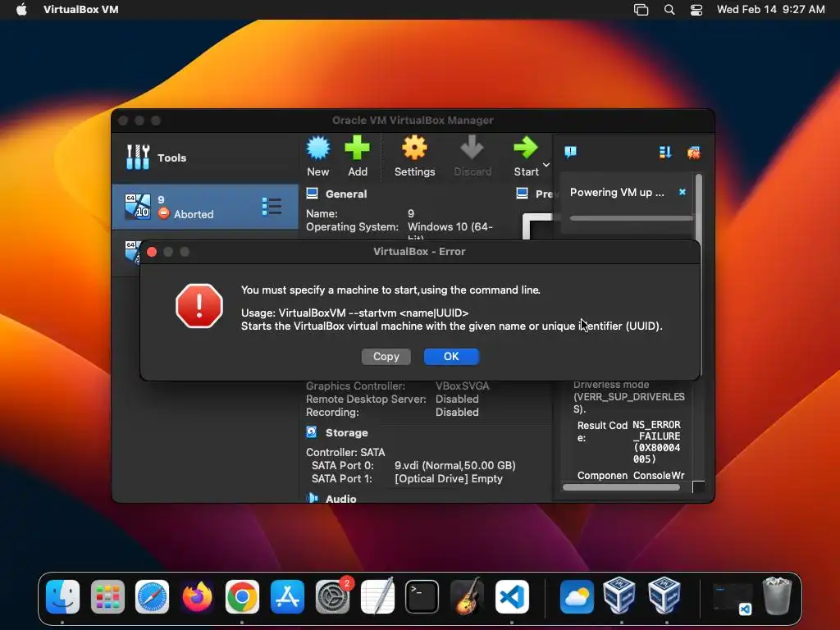Open the VirtualBox VM menu bar item
The image size is (840, 630).
[x=81, y=10]
